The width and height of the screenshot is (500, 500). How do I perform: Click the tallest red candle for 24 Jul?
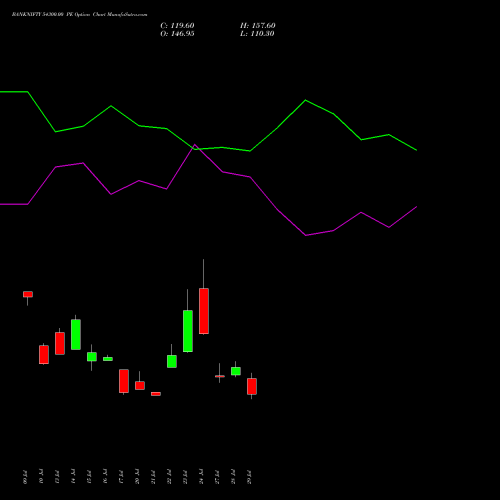[204, 311]
